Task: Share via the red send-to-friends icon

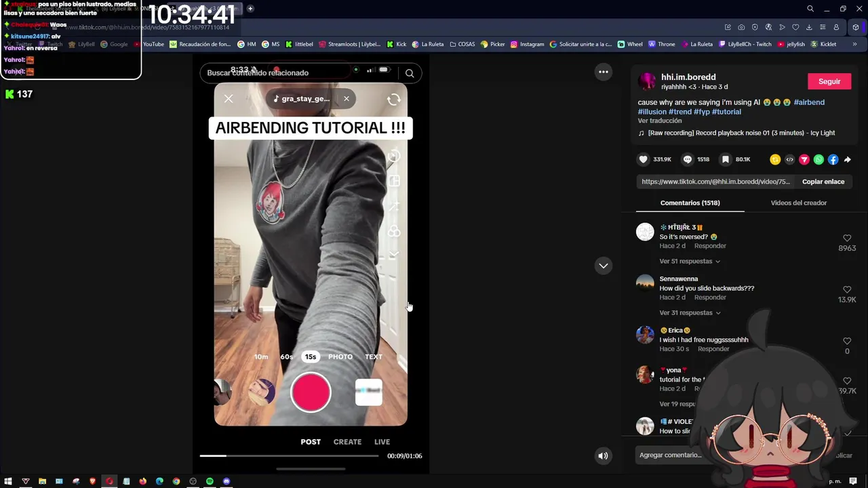Action: [804, 159]
